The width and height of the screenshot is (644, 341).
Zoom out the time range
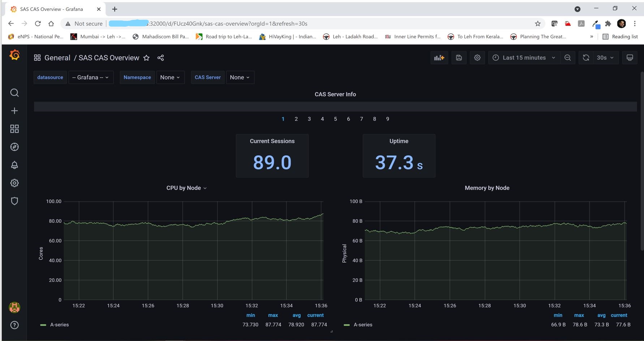568,58
